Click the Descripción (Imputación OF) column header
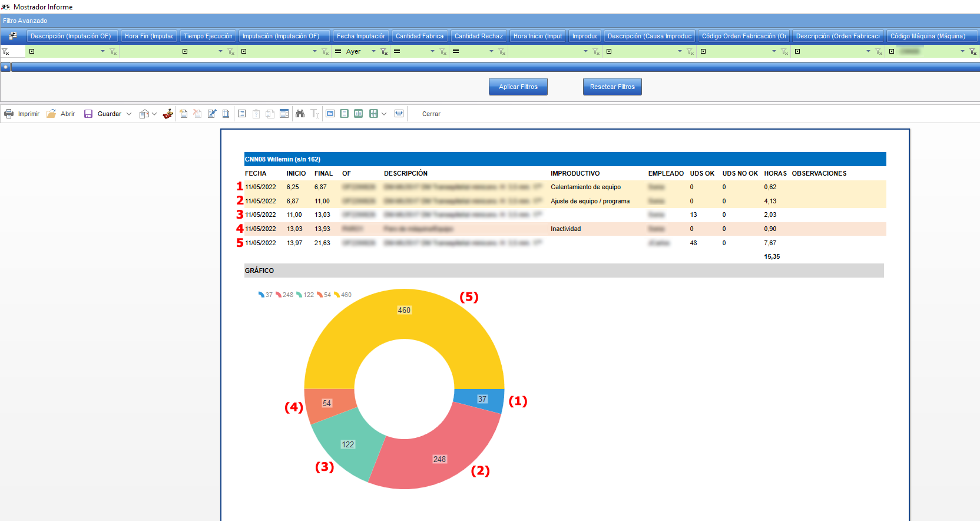Viewport: 980px width, 521px height. click(72, 36)
